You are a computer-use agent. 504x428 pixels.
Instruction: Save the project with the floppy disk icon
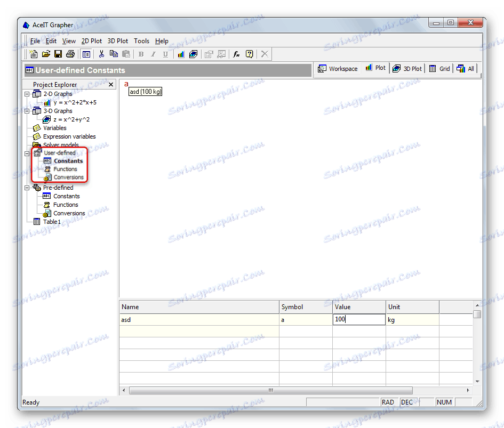(58, 54)
